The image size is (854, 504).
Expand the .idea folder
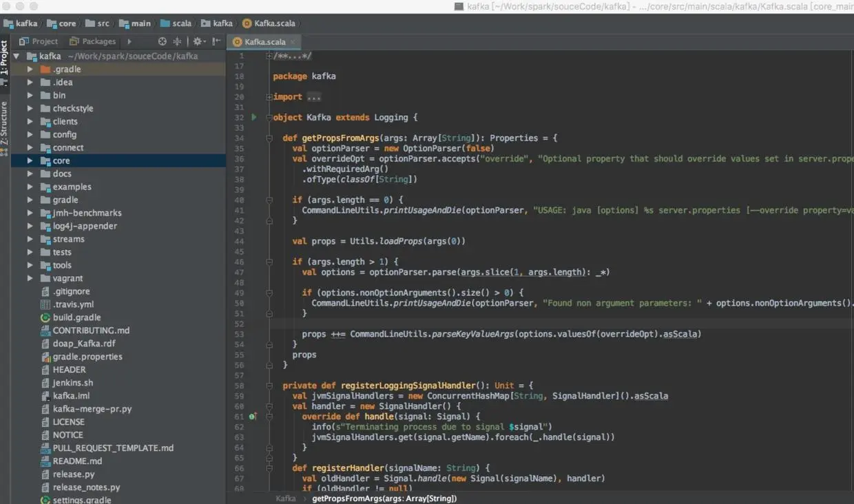pos(30,83)
